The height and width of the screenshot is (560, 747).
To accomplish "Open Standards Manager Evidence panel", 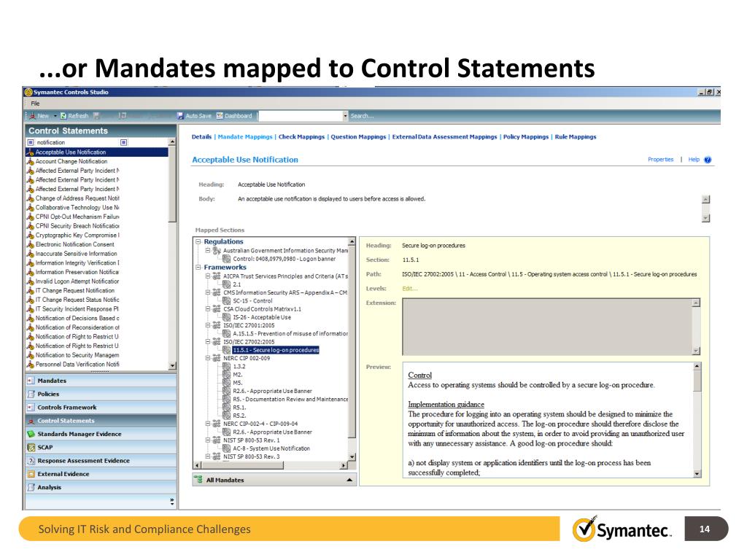I will pyautogui.click(x=101, y=434).
